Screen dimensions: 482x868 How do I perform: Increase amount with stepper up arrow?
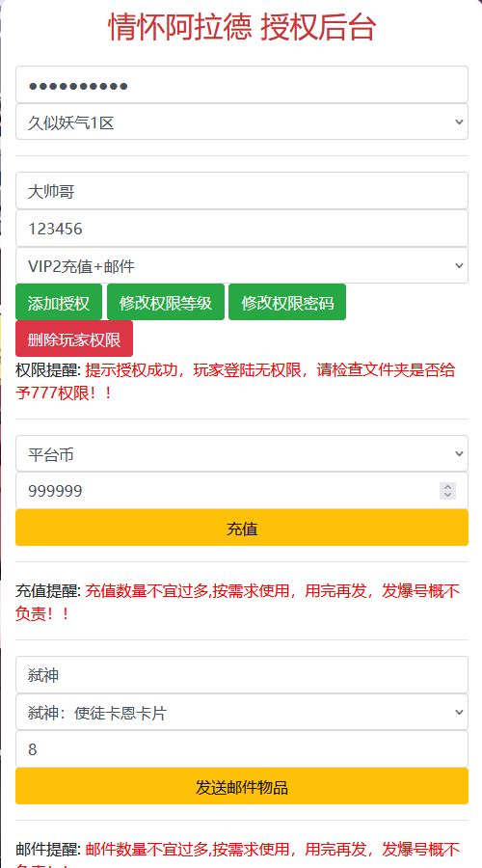(447, 487)
